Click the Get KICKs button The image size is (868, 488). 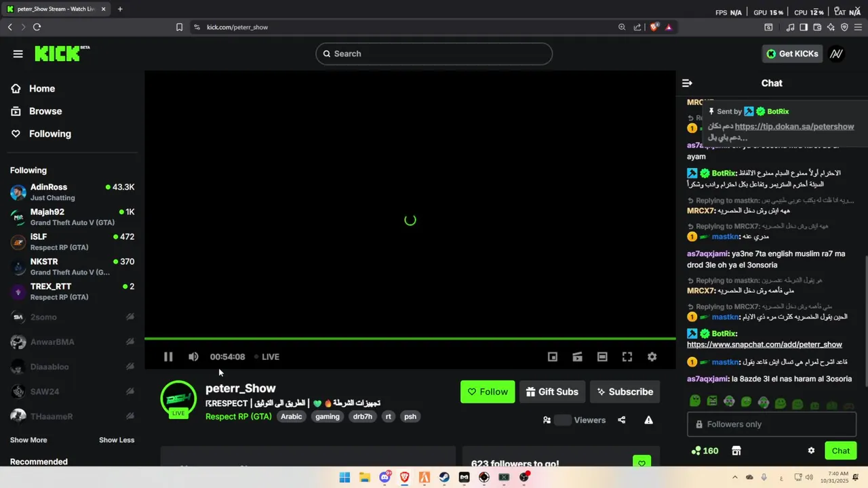(792, 54)
